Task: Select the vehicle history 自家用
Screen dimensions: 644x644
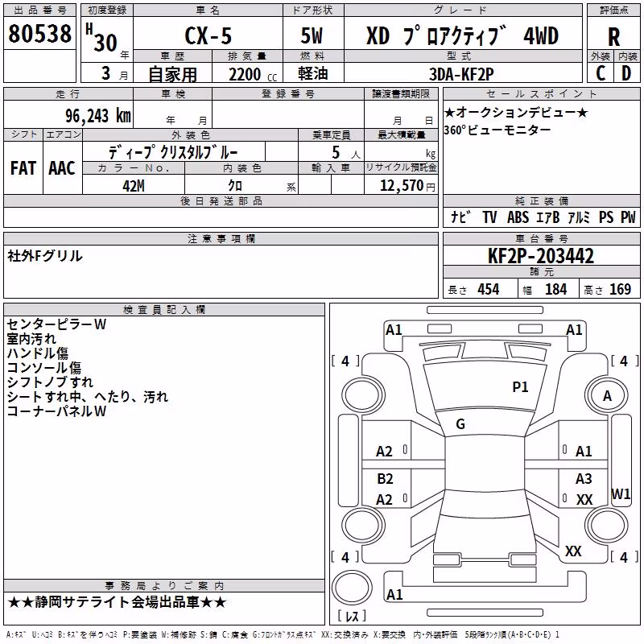Action: coord(172,74)
